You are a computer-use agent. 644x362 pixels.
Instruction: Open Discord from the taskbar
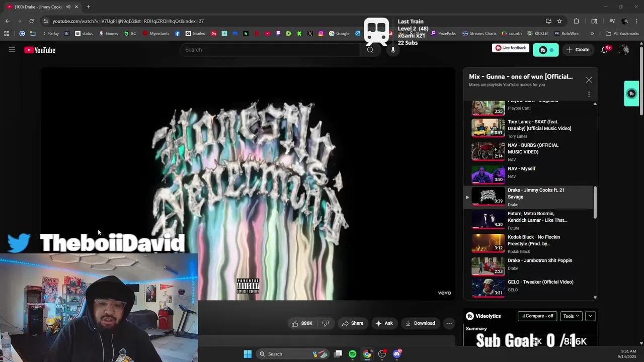(x=397, y=354)
